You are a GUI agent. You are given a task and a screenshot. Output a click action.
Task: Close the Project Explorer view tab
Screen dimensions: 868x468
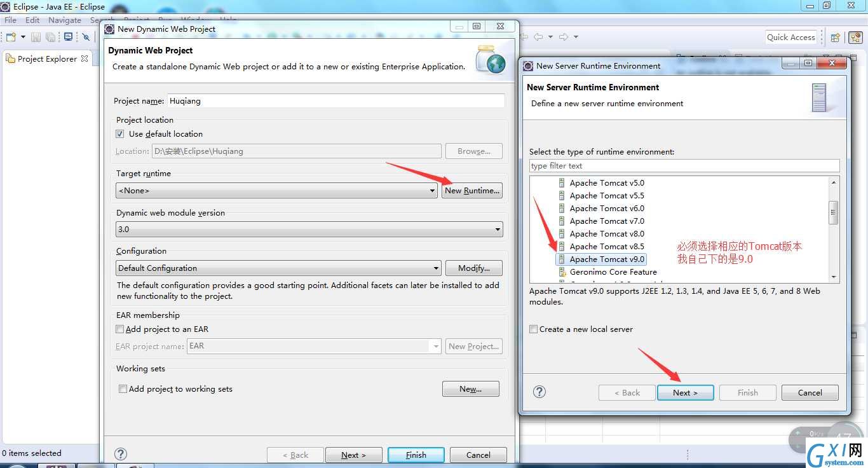85,59
